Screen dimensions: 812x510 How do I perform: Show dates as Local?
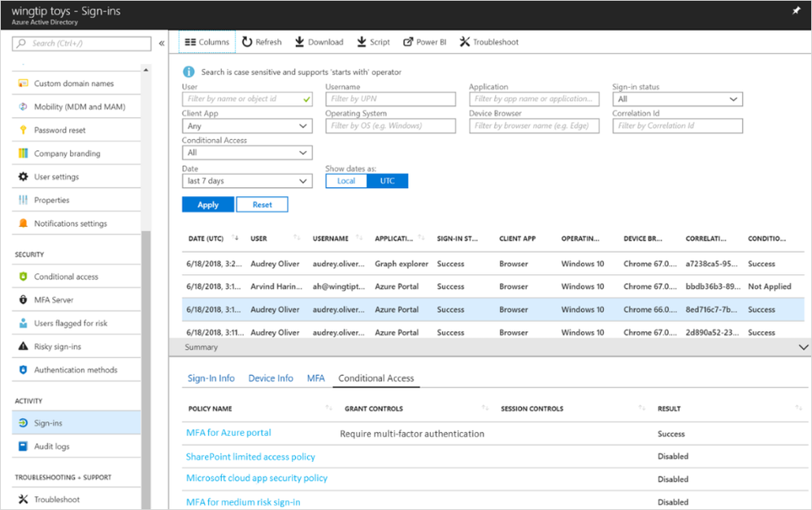346,181
